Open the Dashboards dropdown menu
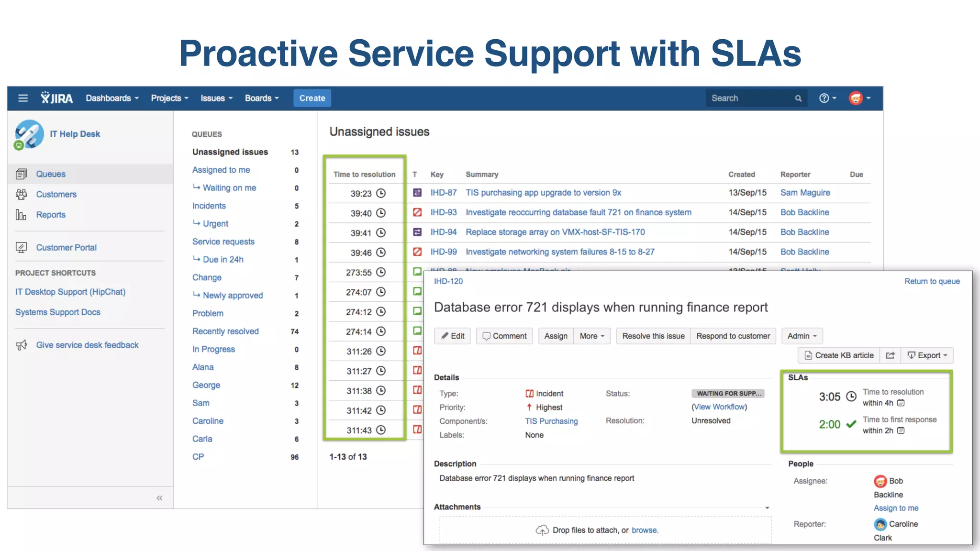The width and height of the screenshot is (980, 551). (112, 98)
